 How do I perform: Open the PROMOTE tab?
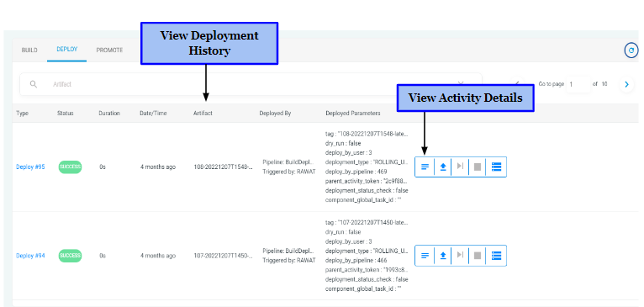coord(109,50)
